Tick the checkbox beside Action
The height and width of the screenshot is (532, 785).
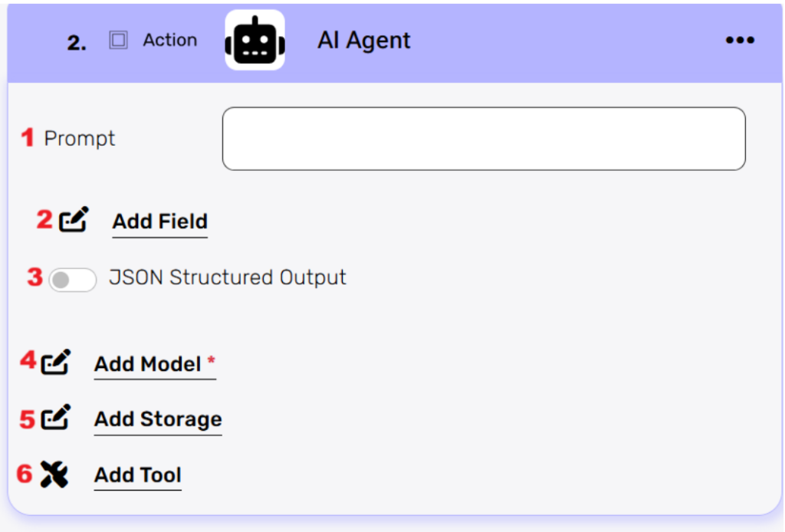[118, 41]
